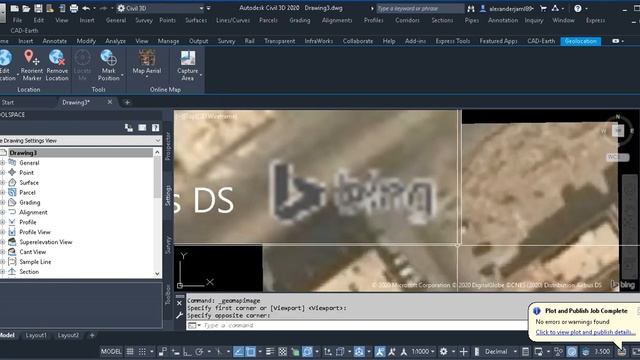640x360 pixels.
Task: Click the Prospector vertical tab in Toolspace
Action: 167,146
